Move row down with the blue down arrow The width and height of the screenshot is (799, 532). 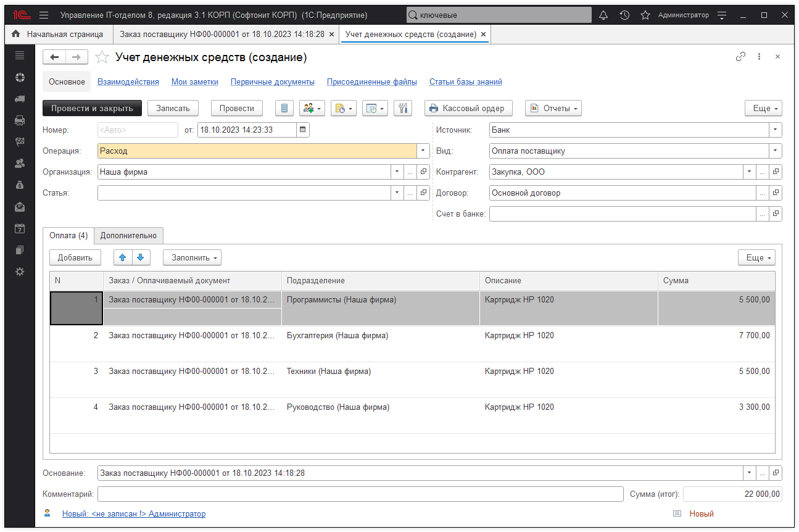(x=141, y=257)
